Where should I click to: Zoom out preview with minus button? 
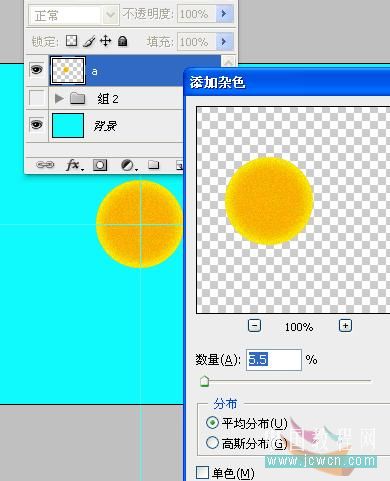[x=254, y=326]
